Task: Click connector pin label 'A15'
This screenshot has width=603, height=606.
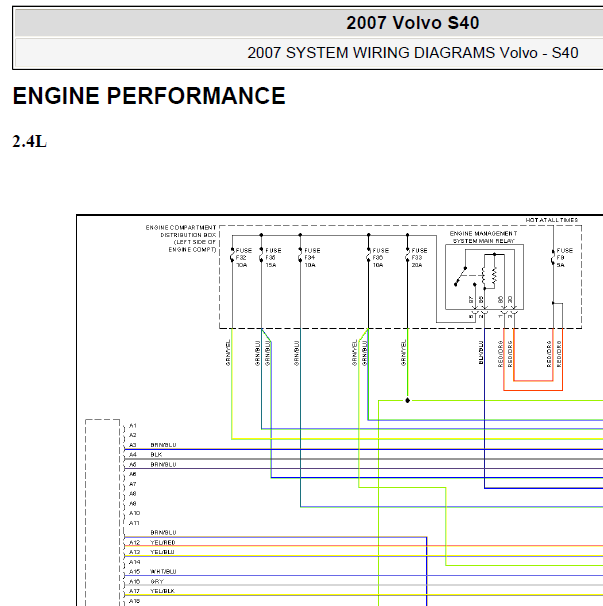Action: (x=134, y=572)
